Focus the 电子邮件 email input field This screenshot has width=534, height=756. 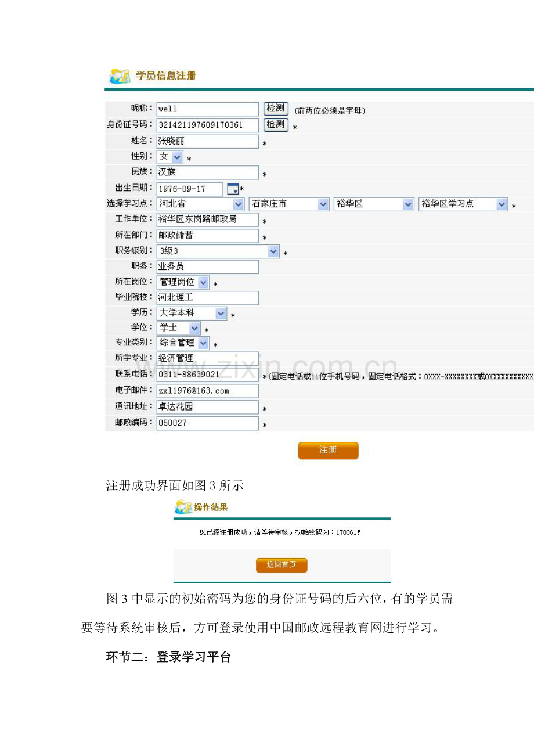coord(208,391)
